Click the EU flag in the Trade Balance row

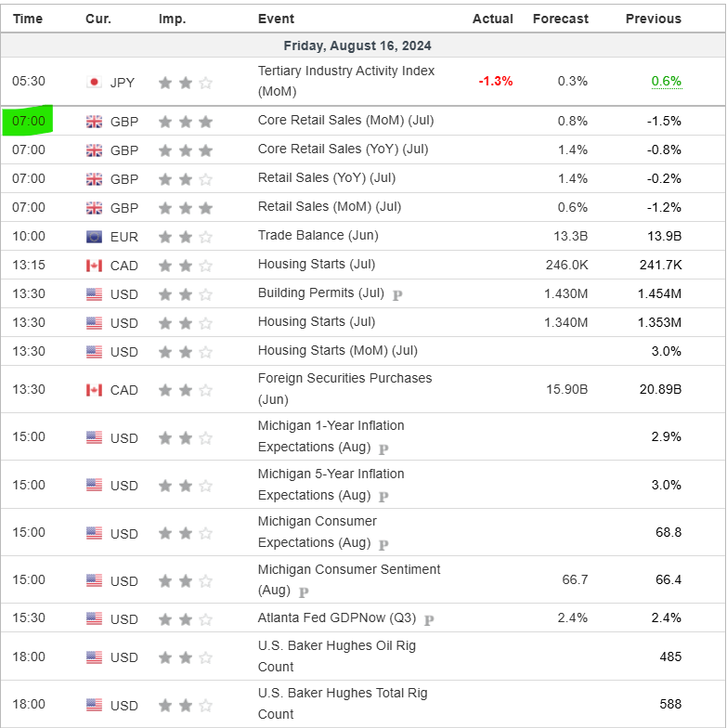pyautogui.click(x=94, y=236)
